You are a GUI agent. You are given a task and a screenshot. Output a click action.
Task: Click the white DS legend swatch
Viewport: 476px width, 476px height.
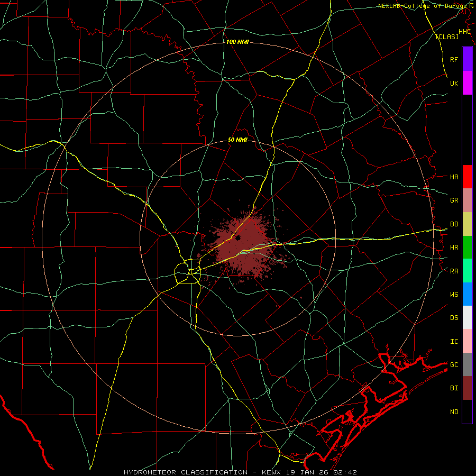[x=467, y=317]
